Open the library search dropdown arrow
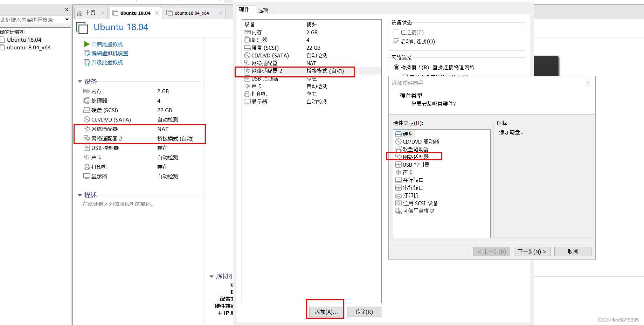 coord(67,20)
